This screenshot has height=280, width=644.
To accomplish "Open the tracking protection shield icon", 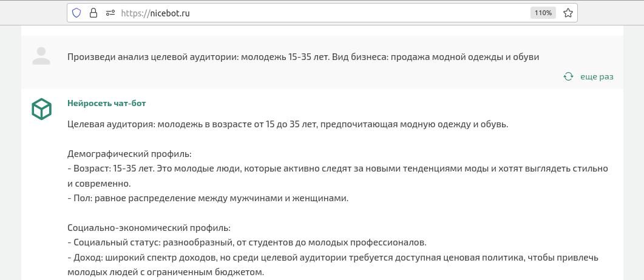I will [x=76, y=13].
